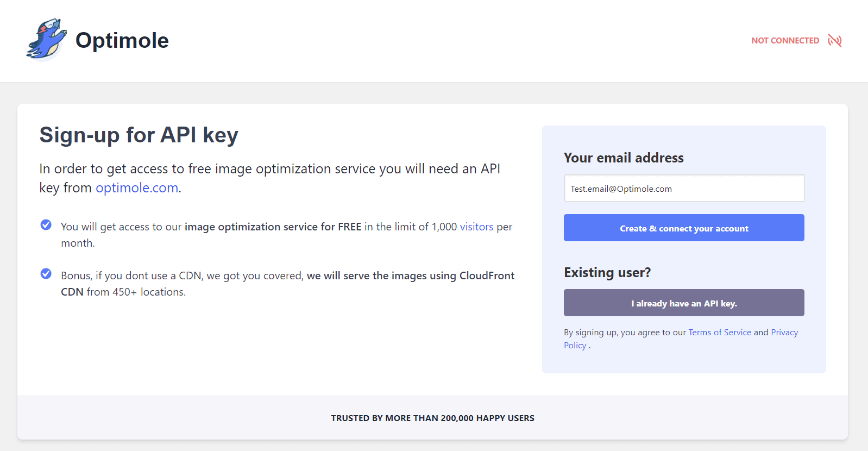Screen dimensions: 868x451
Task: Click the Optimole brand name text
Action: 122,40
